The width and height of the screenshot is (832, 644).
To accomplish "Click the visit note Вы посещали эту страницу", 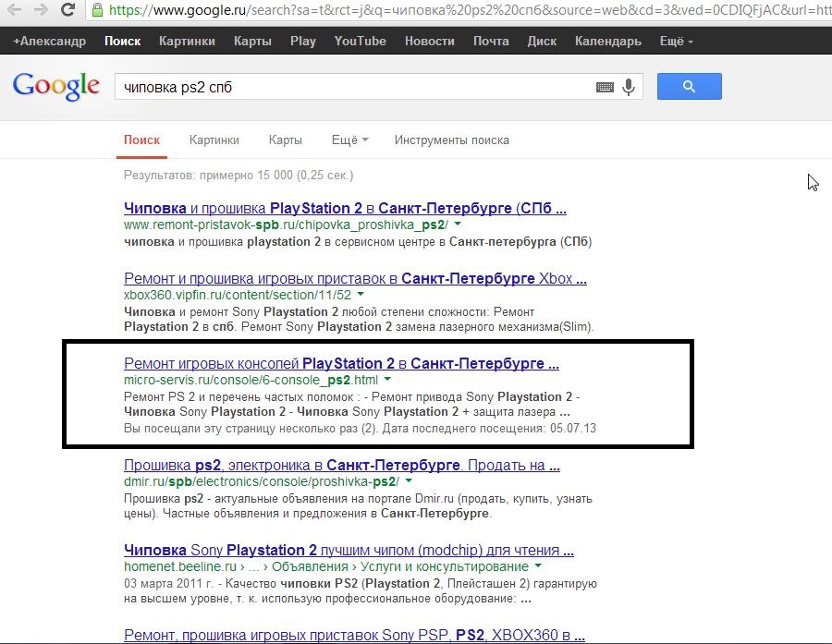I will point(360,428).
